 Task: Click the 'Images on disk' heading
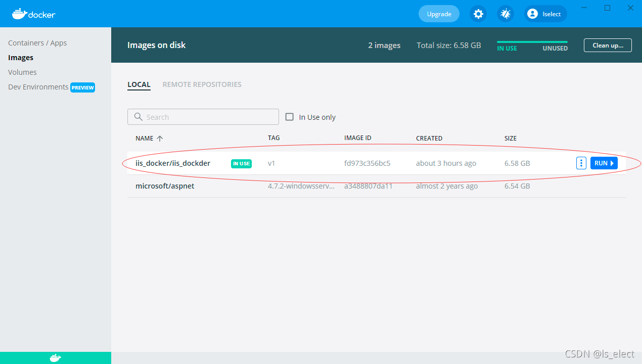coord(156,45)
